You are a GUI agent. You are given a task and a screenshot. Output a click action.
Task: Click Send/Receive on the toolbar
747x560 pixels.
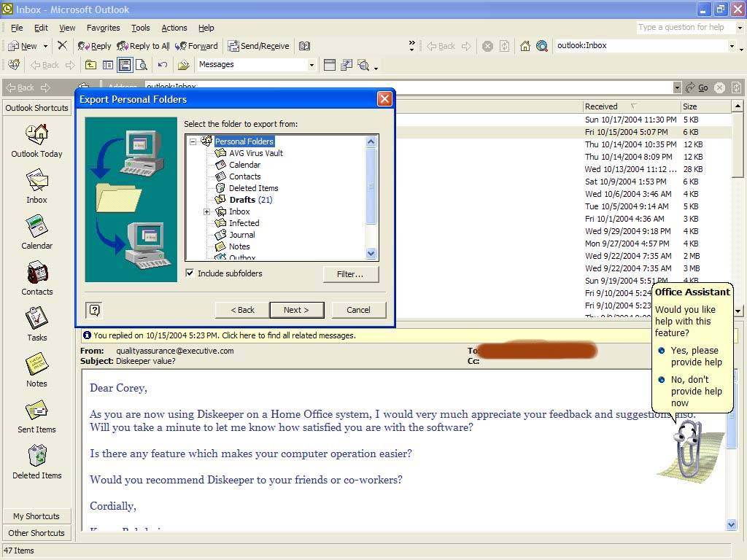tap(259, 46)
